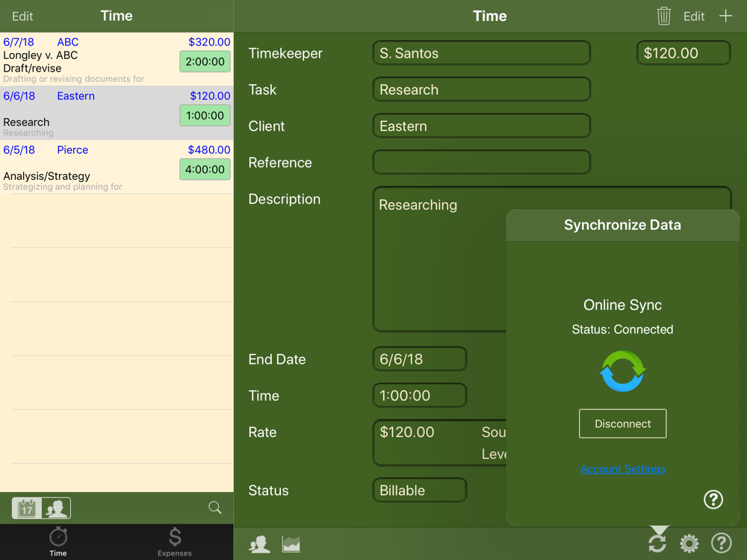The width and height of the screenshot is (747, 560).
Task: Open the reports chart icon
Action: click(x=291, y=544)
